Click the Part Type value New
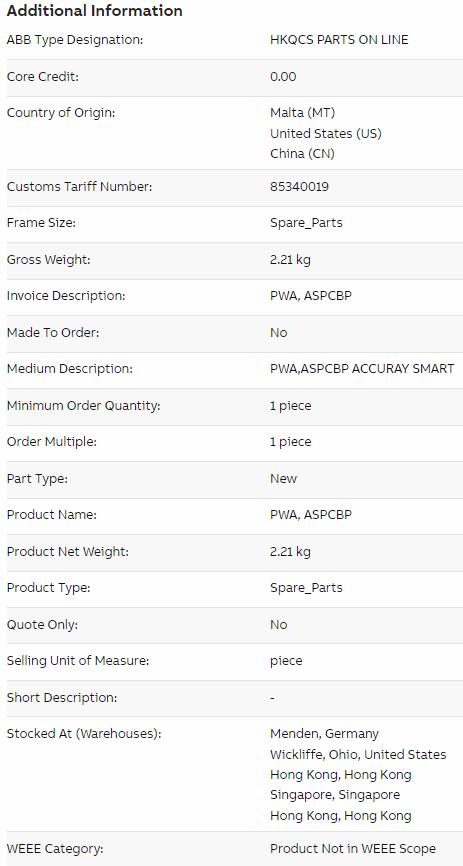463x866 pixels. pos(283,478)
